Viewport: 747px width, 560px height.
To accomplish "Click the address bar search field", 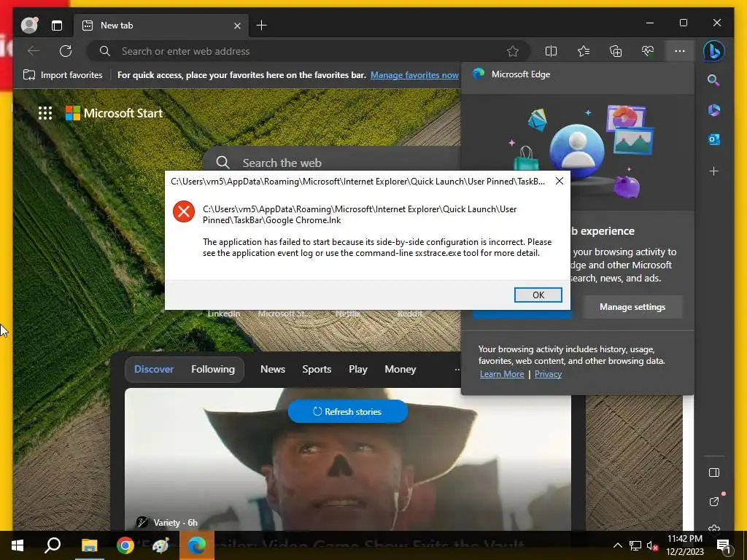I will click(x=308, y=51).
